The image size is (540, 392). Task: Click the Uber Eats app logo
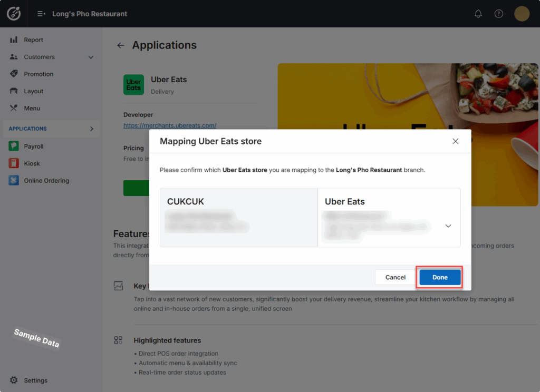[x=133, y=85]
